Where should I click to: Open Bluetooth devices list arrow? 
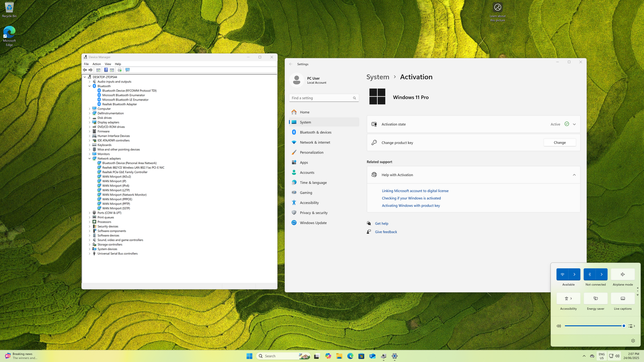[602, 274]
